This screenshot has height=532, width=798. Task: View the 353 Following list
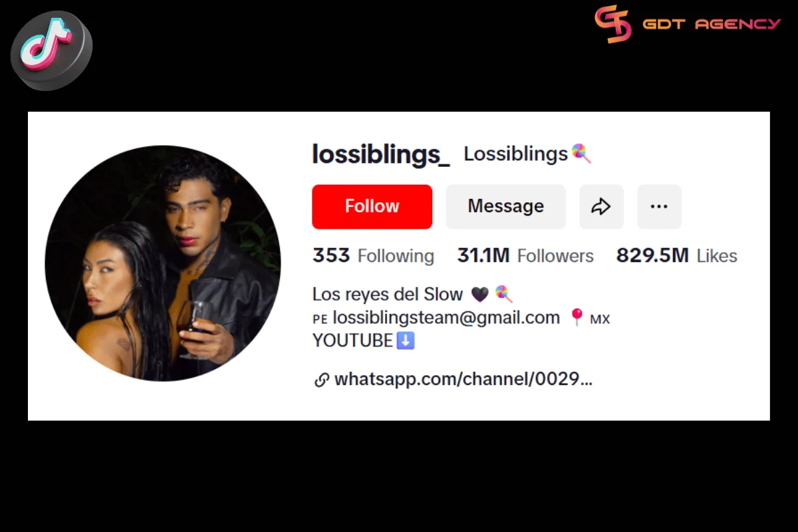373,255
